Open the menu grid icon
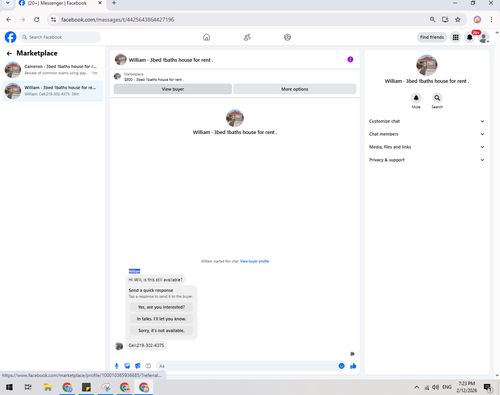This screenshot has width=500, height=395. point(455,37)
